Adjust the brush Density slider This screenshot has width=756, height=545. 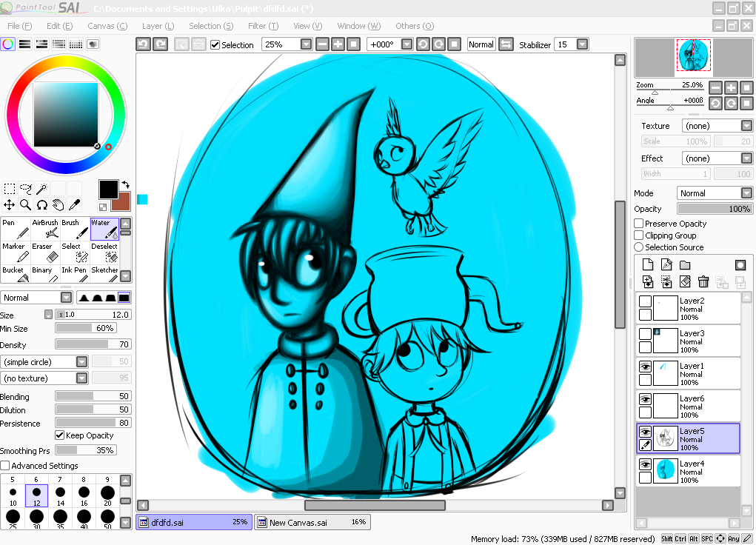93,344
